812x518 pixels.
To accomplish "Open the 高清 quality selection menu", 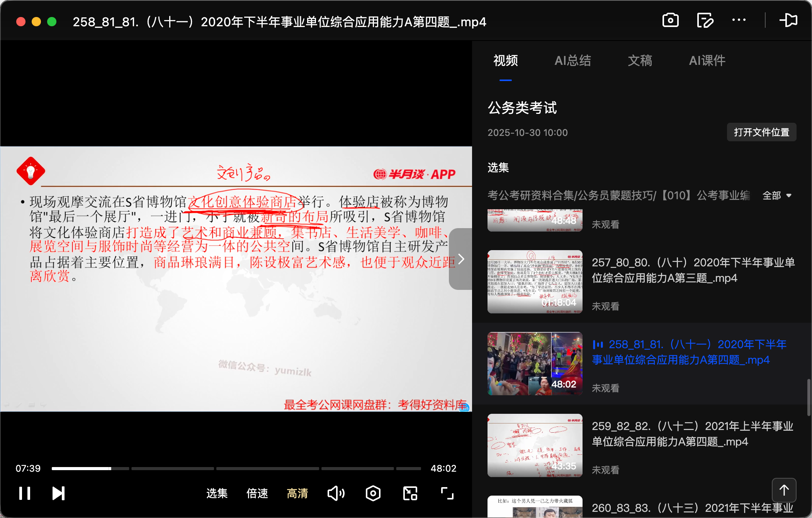I will click(x=297, y=493).
